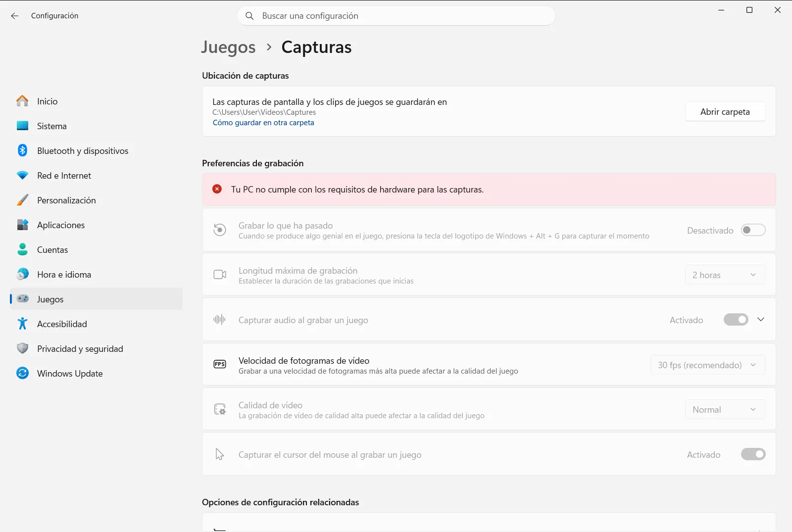Viewport: 792px width, 532px height.
Task: Expand the Capturar audio section chevron
Action: point(761,320)
